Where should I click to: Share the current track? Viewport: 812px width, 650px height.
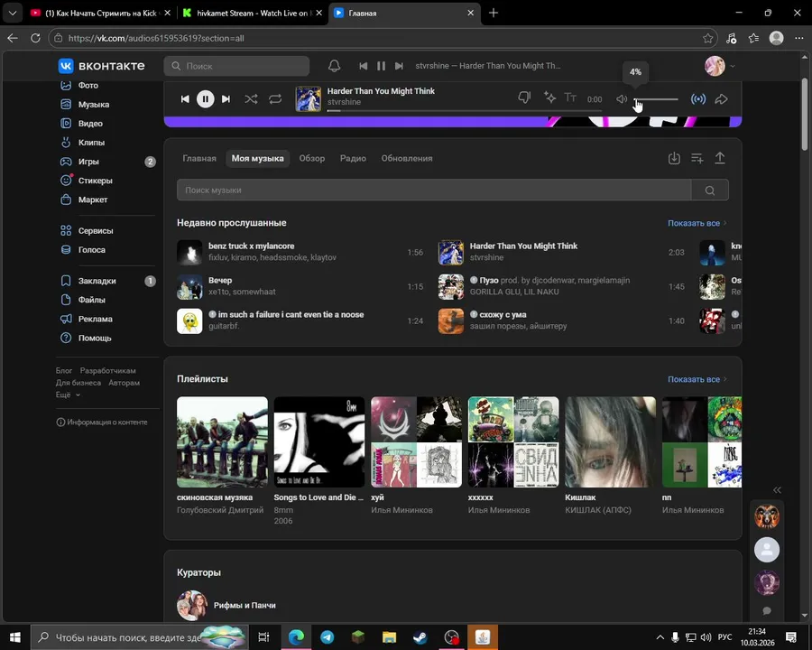[722, 99]
